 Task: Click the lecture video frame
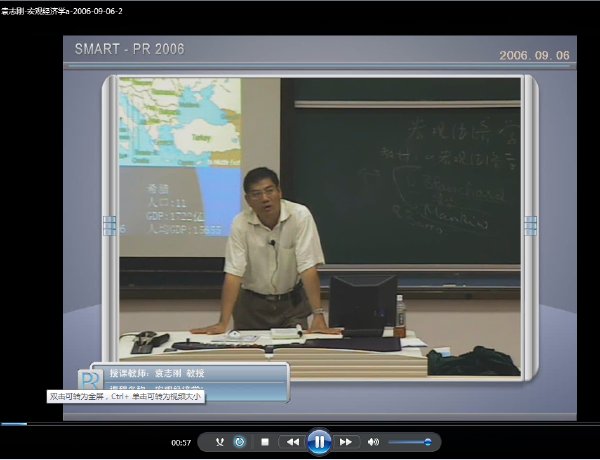pos(320,227)
